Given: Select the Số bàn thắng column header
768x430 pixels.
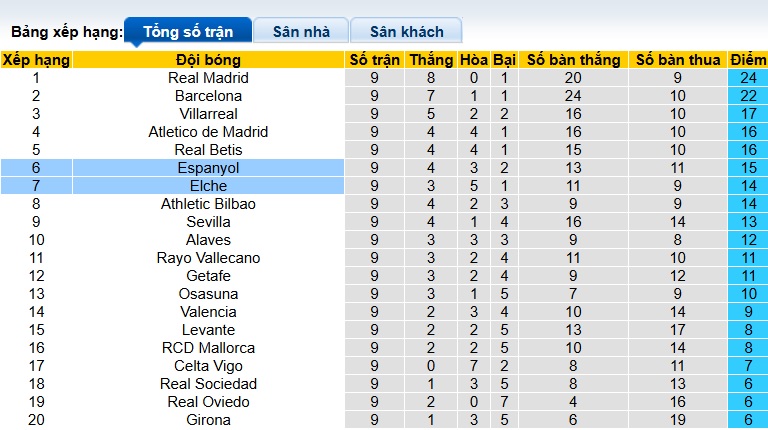Looking at the screenshot, I should tap(573, 60).
